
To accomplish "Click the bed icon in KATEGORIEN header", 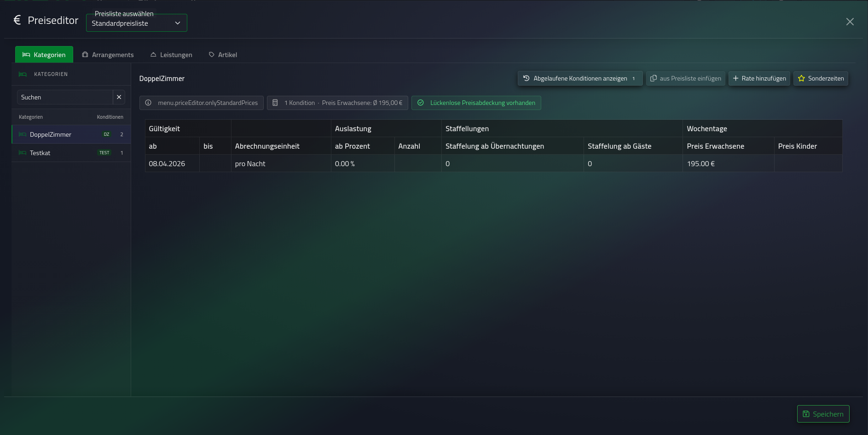I will click(x=23, y=74).
